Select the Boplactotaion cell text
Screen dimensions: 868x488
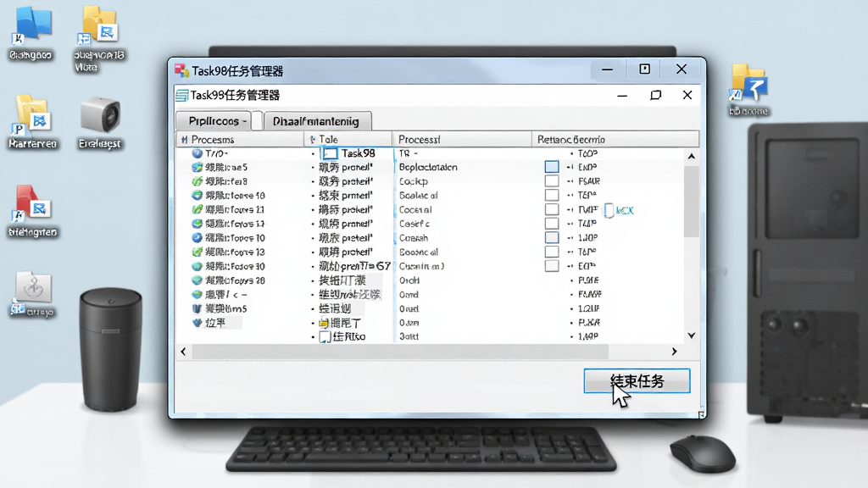428,167
